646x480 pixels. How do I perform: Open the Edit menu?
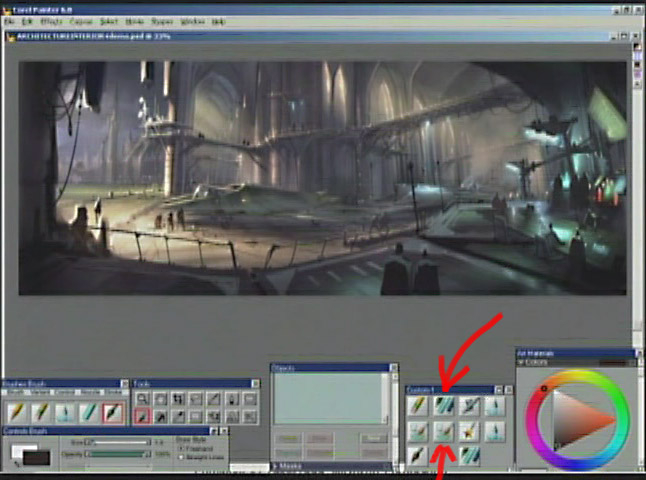tap(28, 21)
